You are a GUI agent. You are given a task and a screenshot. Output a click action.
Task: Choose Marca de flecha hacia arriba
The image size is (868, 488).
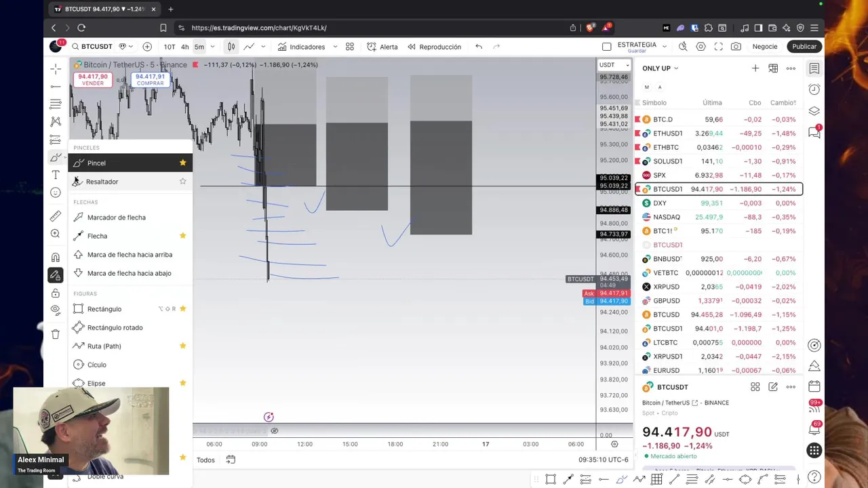130,255
